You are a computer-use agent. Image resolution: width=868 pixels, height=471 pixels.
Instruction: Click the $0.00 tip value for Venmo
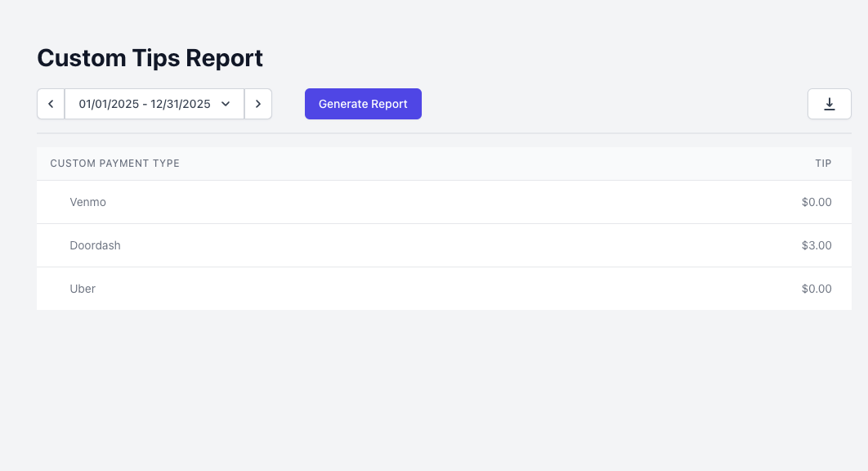817,202
